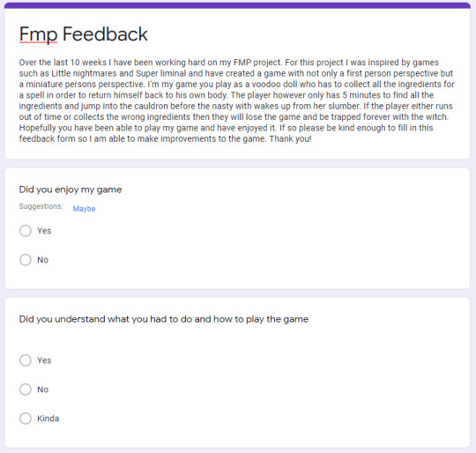476x453 pixels.
Task: Select the Kinda radio button
Action: click(26, 418)
